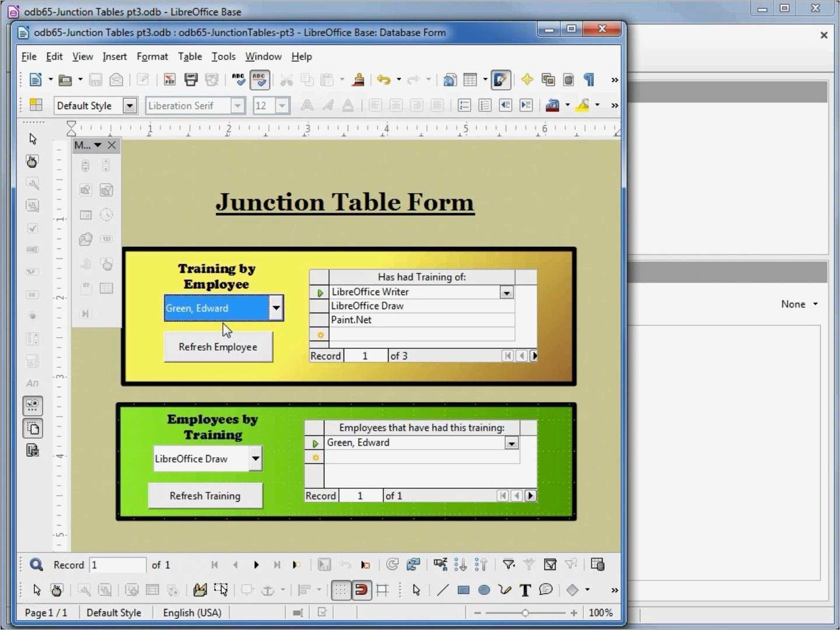Select the Ellipse drawing tool
The height and width of the screenshot is (630, 840).
click(484, 590)
